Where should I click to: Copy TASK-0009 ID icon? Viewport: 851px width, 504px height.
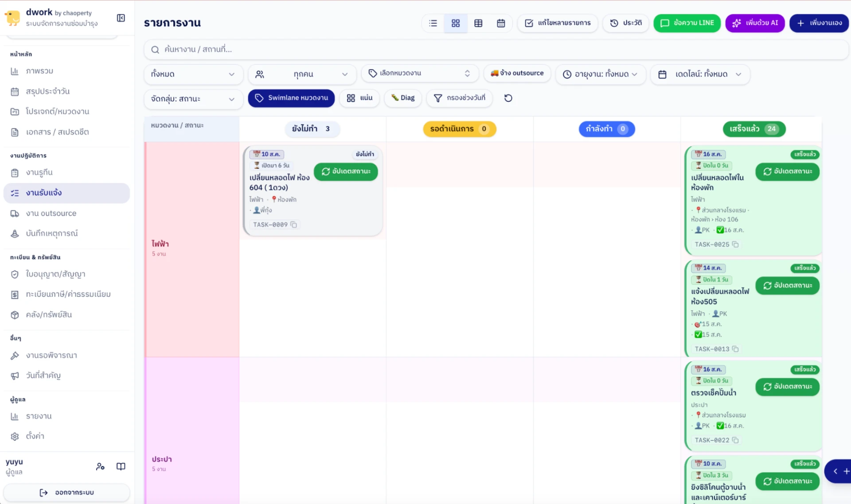pos(293,225)
